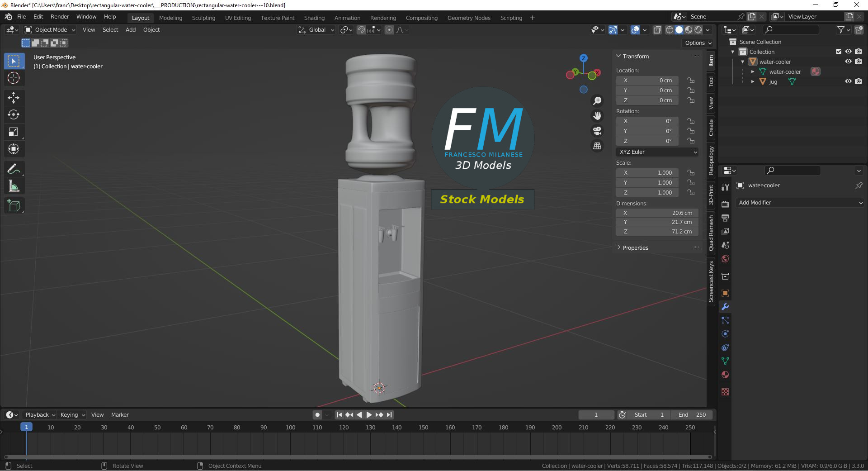This screenshot has height=471, width=868.
Task: Toggle Rotation Z lock
Action: 691,141
